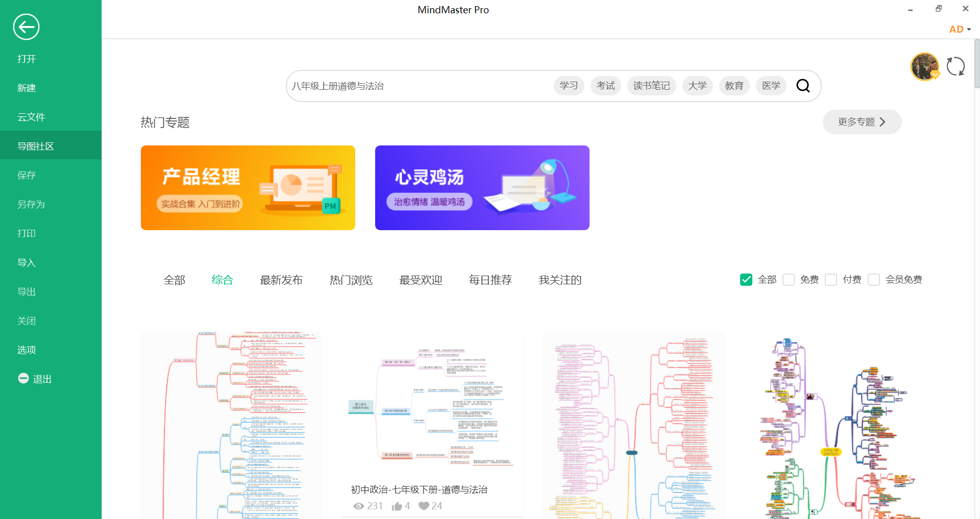The height and width of the screenshot is (519, 980).
Task: Click the 热门专题 heading
Action: tap(165, 122)
